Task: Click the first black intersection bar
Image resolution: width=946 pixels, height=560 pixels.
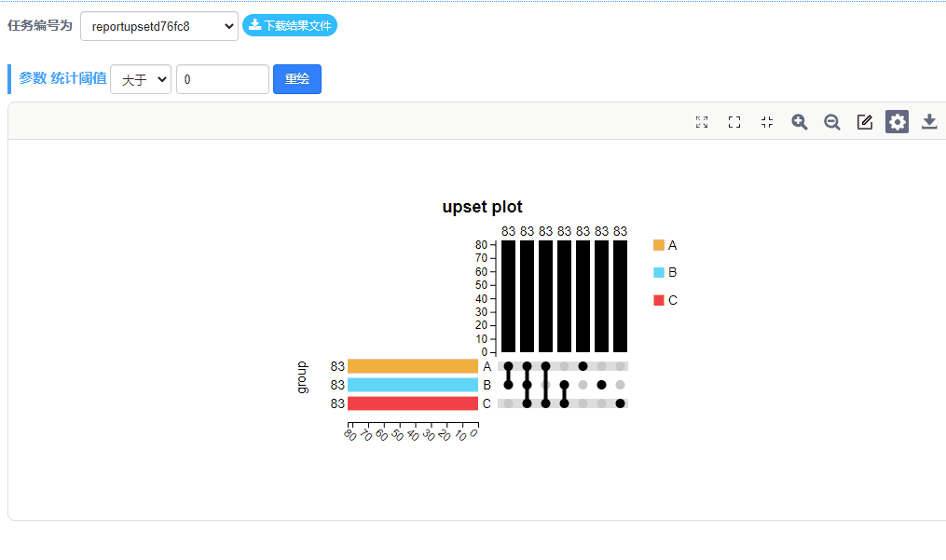Action: click(509, 296)
